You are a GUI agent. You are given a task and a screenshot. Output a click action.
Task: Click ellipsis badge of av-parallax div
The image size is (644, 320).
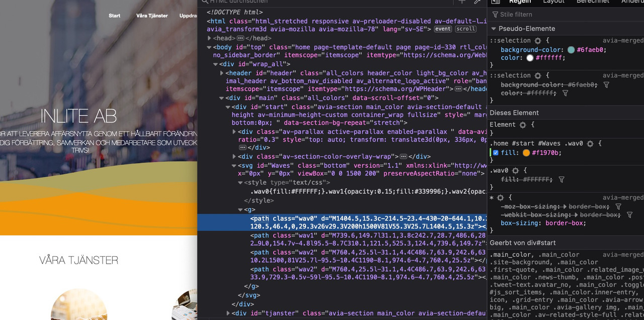tap(243, 148)
